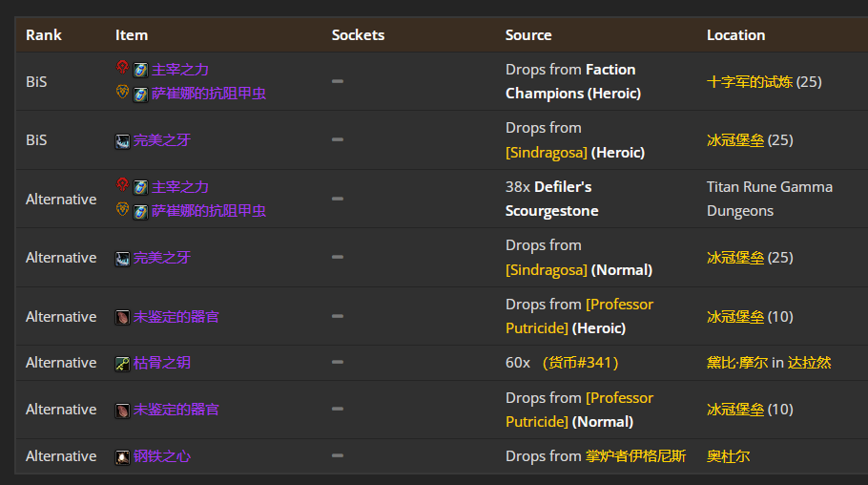Click the Source column header
Screen dimensions: 868x485
click(528, 35)
